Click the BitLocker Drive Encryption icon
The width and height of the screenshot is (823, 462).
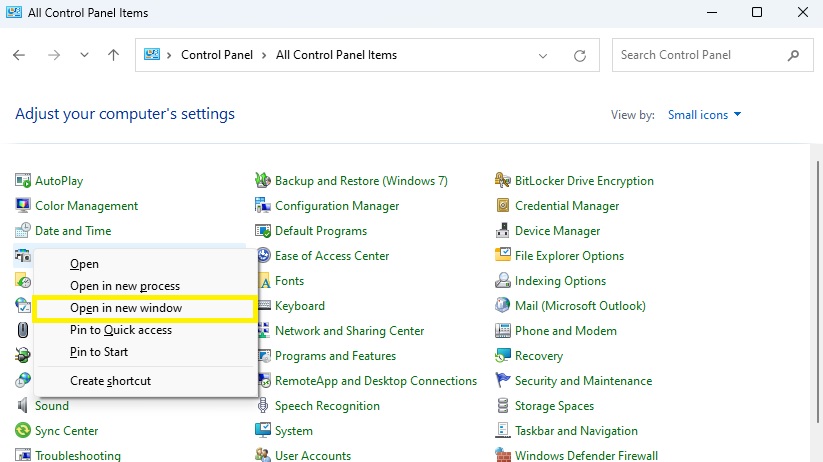click(502, 181)
